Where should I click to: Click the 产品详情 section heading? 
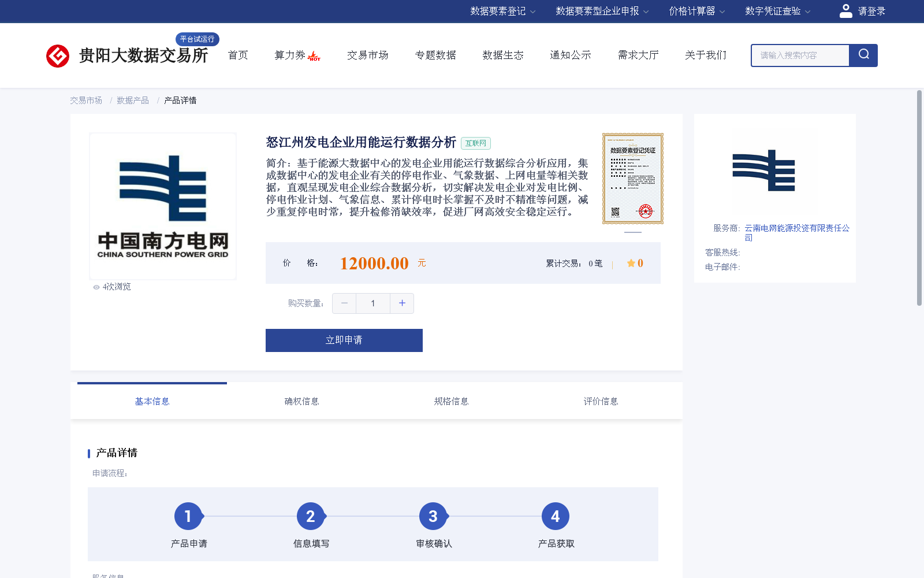(117, 453)
